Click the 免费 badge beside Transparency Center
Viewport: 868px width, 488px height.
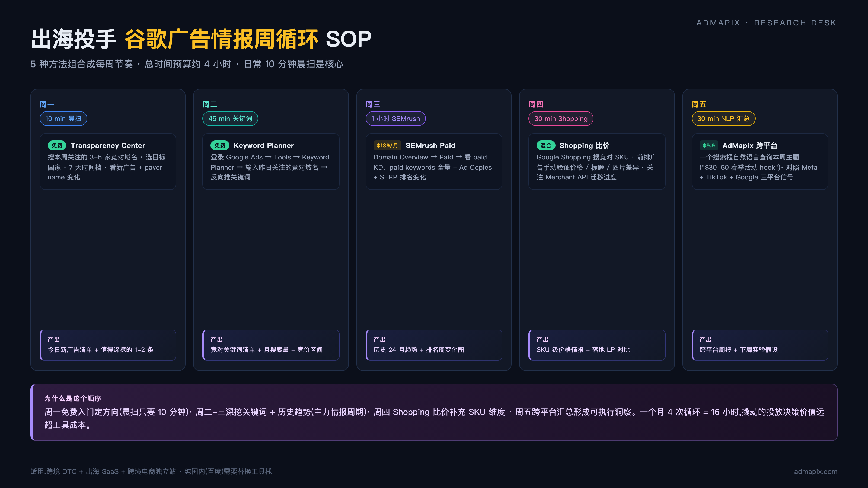[x=57, y=146]
